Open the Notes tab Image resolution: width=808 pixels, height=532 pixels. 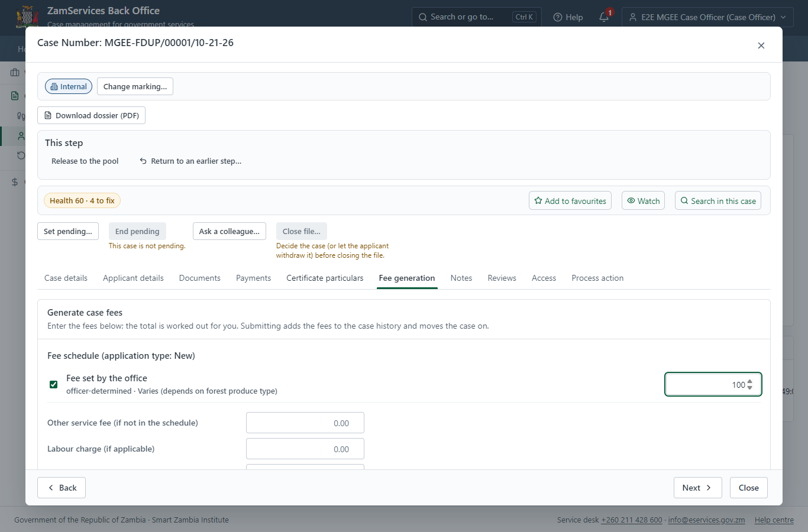(461, 278)
